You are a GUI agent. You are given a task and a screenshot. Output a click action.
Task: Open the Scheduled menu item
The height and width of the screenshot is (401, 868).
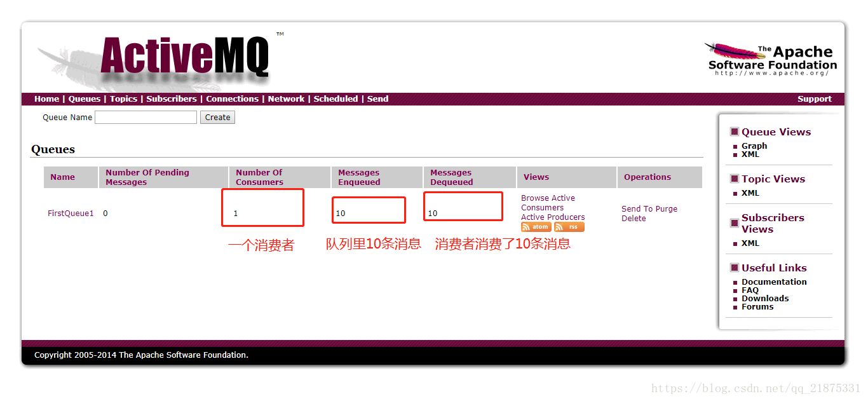point(336,99)
